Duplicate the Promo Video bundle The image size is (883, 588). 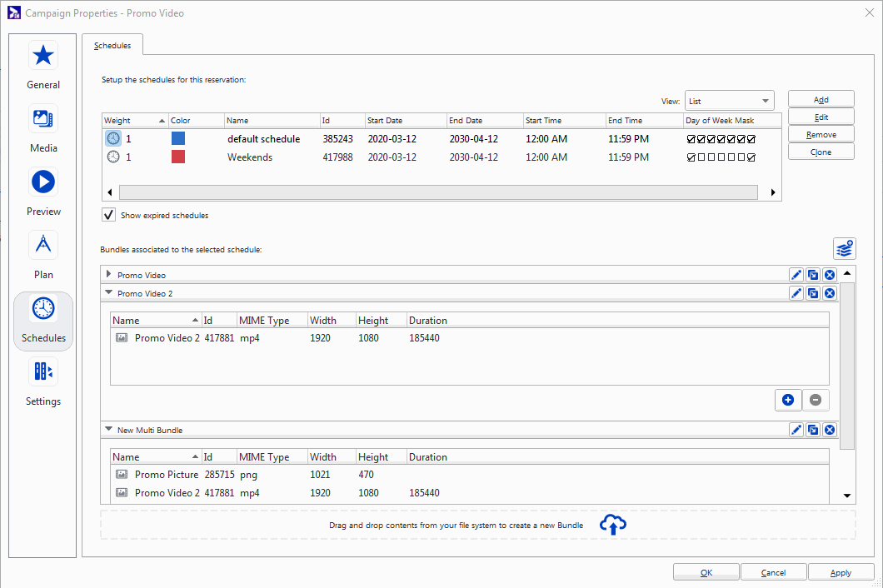coord(813,275)
